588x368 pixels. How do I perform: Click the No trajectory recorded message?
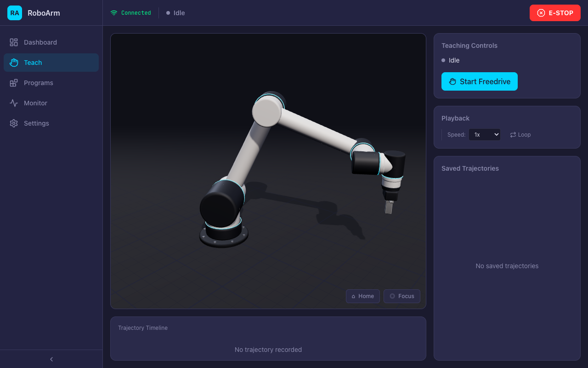(x=268, y=350)
